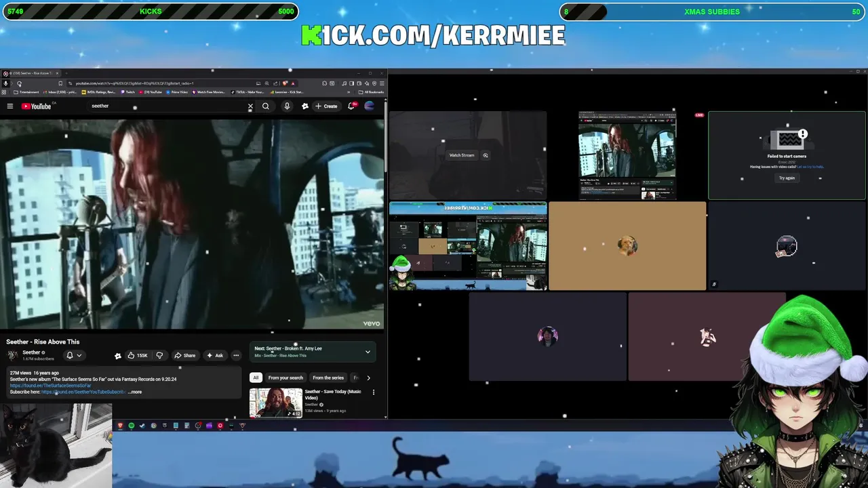
Task: Open the Entertainment bookmarks folder
Action: (x=26, y=92)
